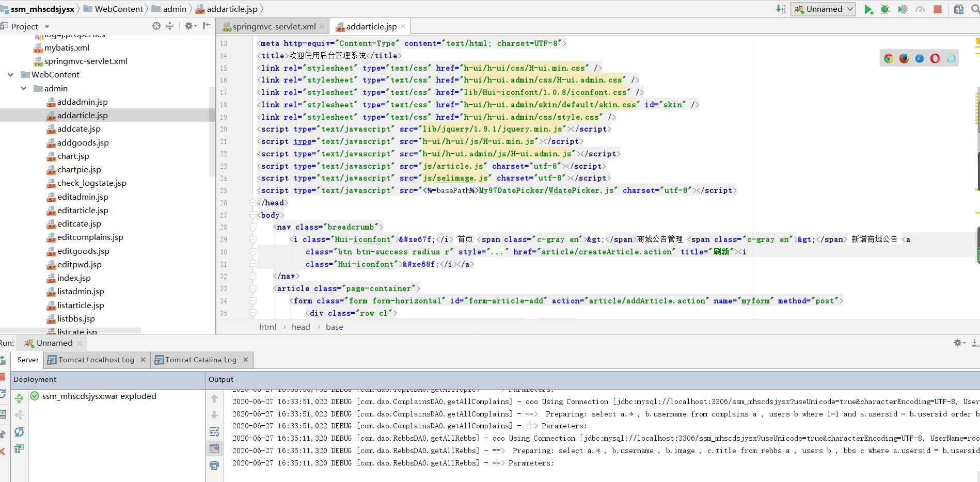980x482 pixels.
Task: Open the Unnamed run configuration dropdown
Action: (x=823, y=9)
